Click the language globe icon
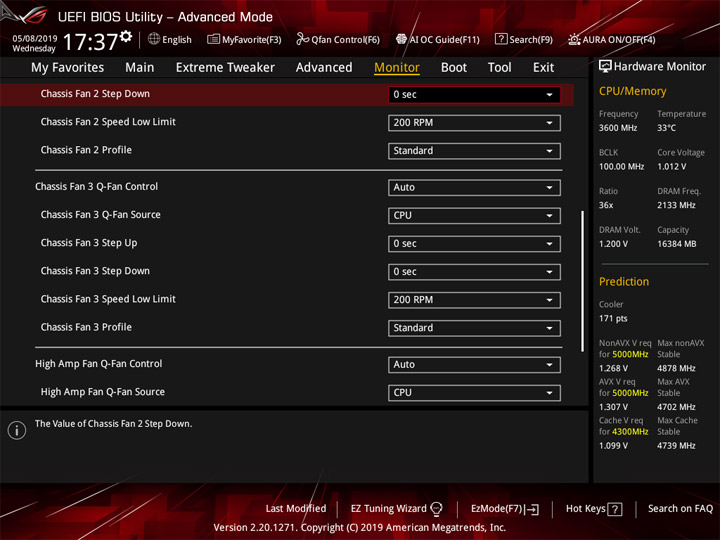The height and width of the screenshot is (540, 720). pyautogui.click(x=154, y=39)
